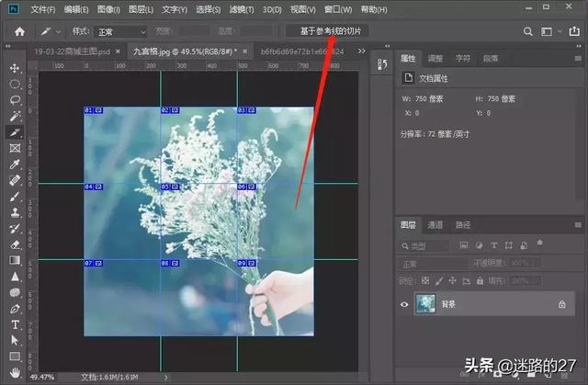Click the lock icon on 背景 layer
The height and width of the screenshot is (385, 588).
(x=561, y=303)
